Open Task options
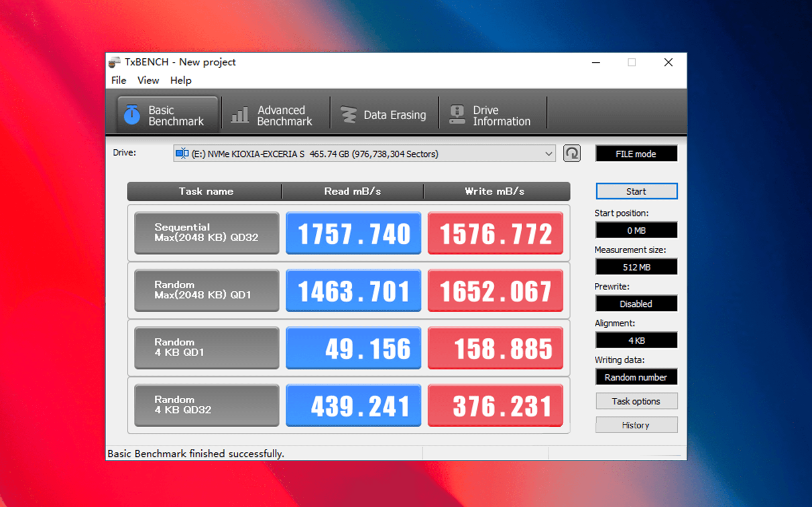Image resolution: width=812 pixels, height=507 pixels. pyautogui.click(x=636, y=401)
